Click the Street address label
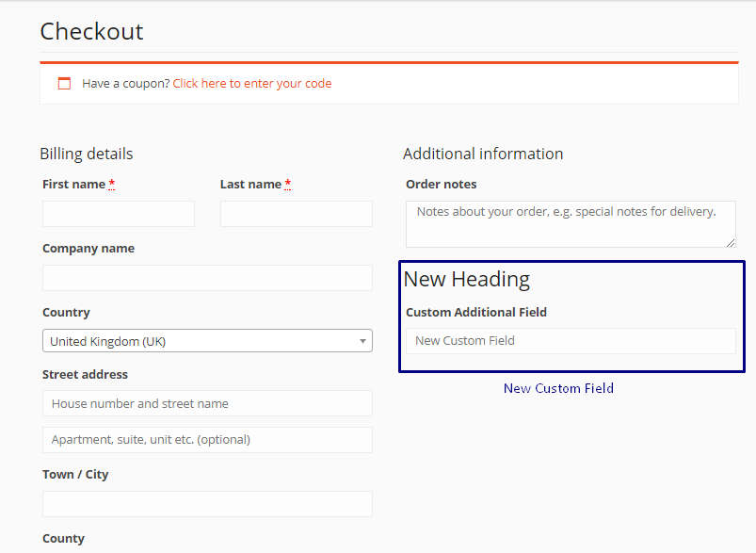 85,375
